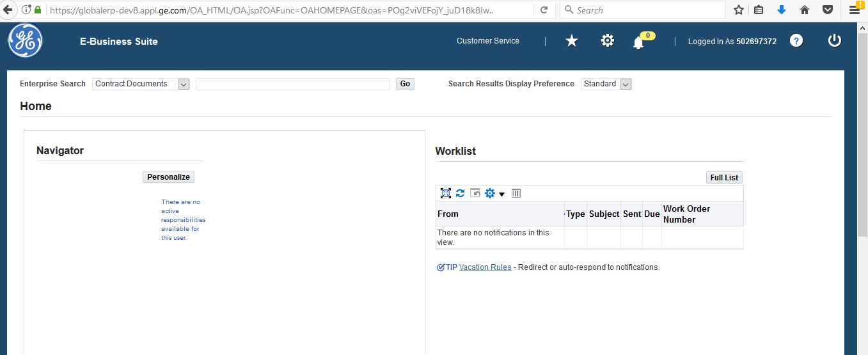This screenshot has width=868, height=355.
Task: Follow the Vacation Rules link
Action: (485, 267)
